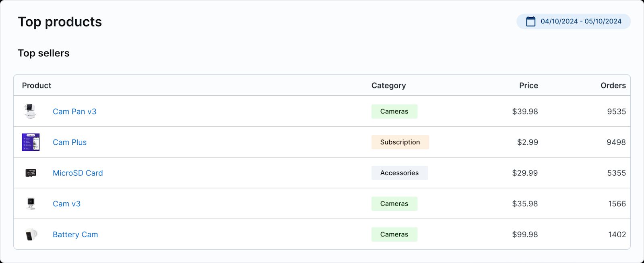
Task: Sort by the Product column header
Action: [37, 85]
